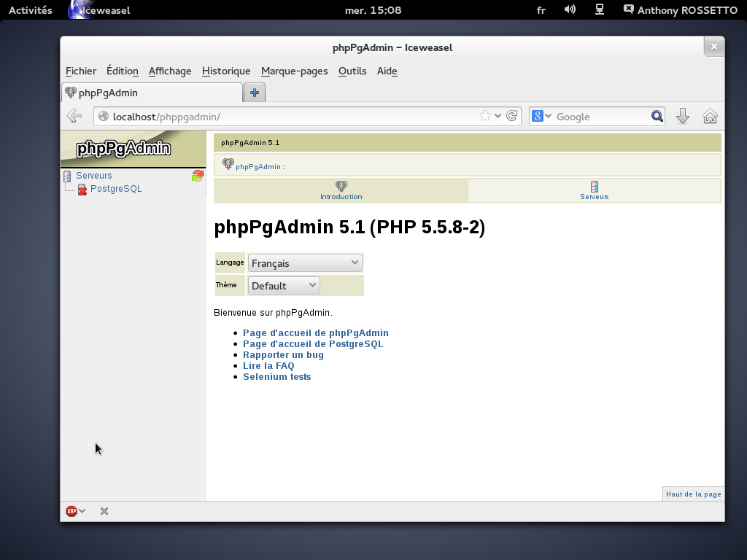Image resolution: width=747 pixels, height=560 pixels.
Task: Open the Selenium tests link
Action: click(x=276, y=377)
